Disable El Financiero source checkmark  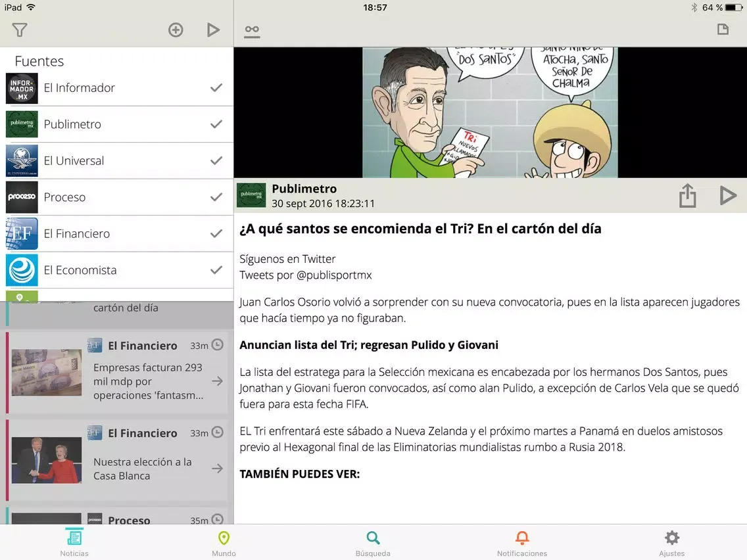click(216, 233)
